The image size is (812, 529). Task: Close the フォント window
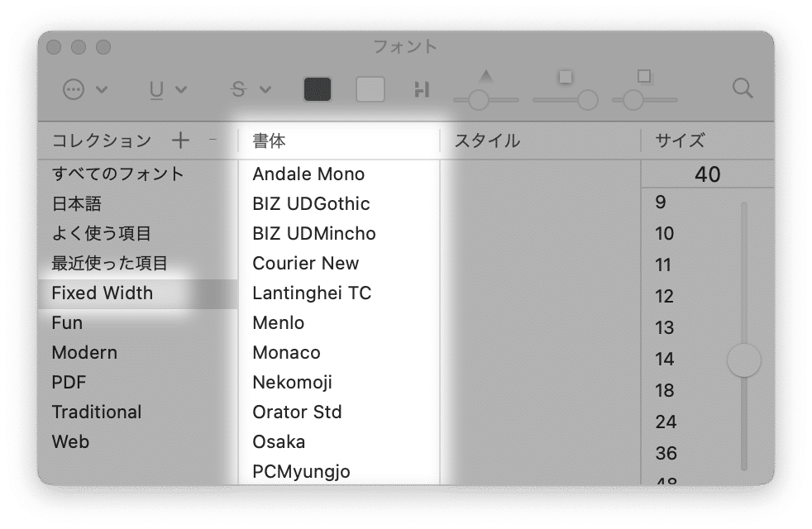click(54, 47)
